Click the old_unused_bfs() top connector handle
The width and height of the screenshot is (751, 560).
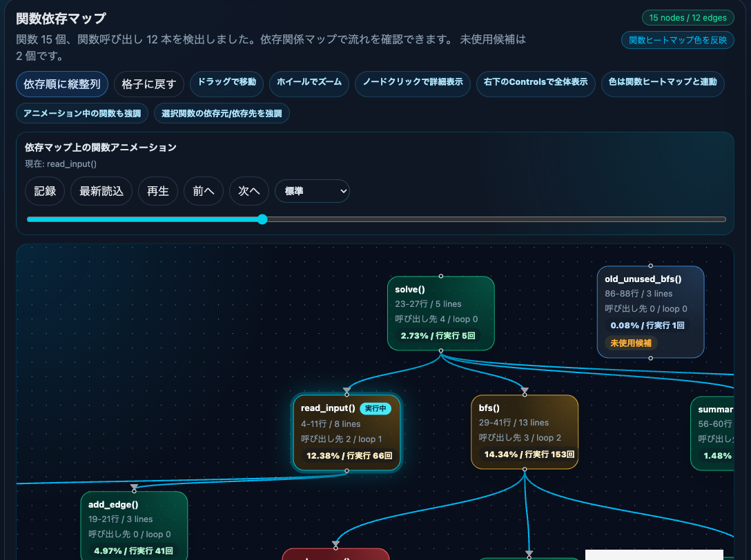[650, 266]
